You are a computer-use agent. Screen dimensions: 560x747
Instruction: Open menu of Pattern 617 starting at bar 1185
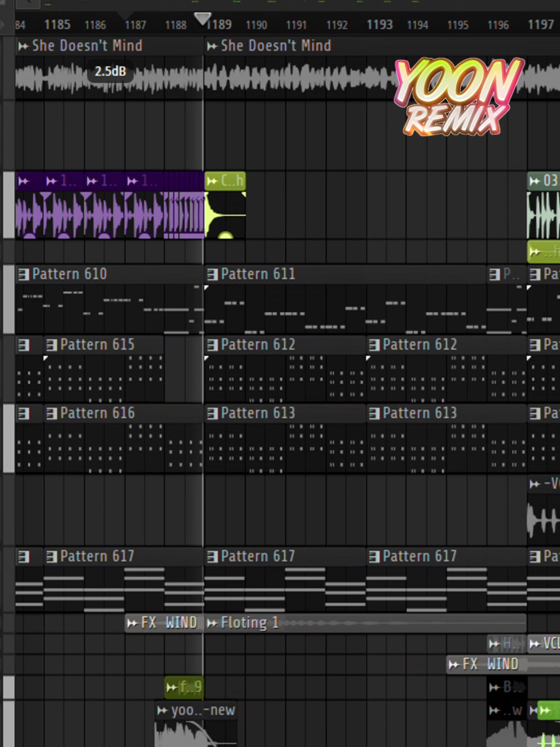[x=52, y=557]
